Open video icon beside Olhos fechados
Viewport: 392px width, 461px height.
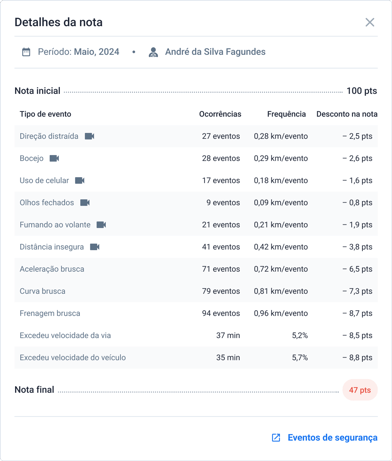[85, 203]
